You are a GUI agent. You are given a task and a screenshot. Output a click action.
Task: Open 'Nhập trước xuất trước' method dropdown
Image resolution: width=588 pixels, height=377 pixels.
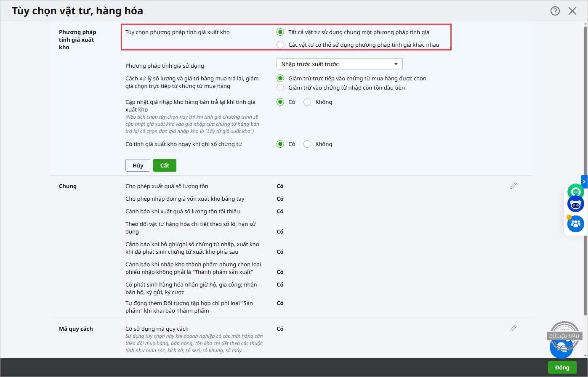339,64
